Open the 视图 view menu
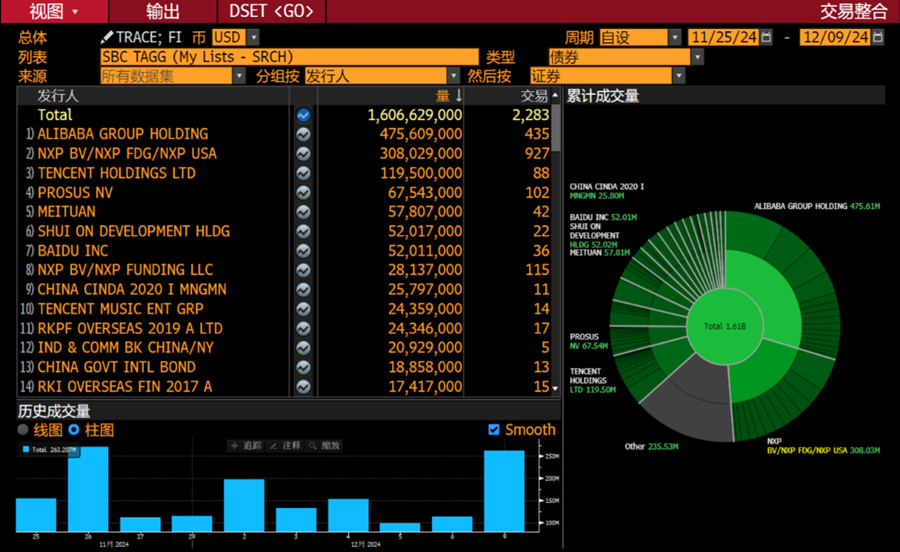 click(x=54, y=11)
